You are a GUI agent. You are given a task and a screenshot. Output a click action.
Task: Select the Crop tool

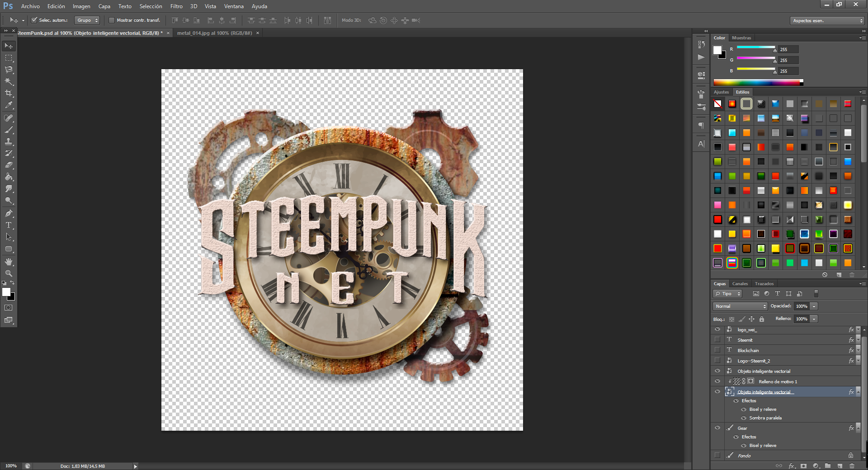[9, 93]
